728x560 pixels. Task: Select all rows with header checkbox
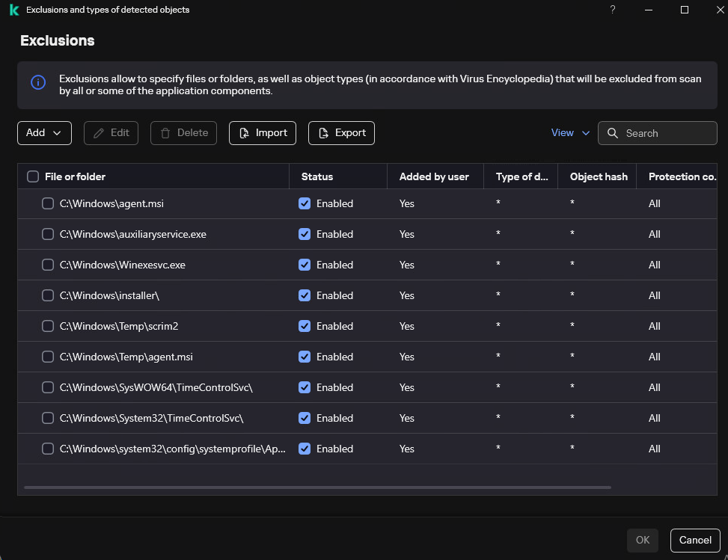33,176
